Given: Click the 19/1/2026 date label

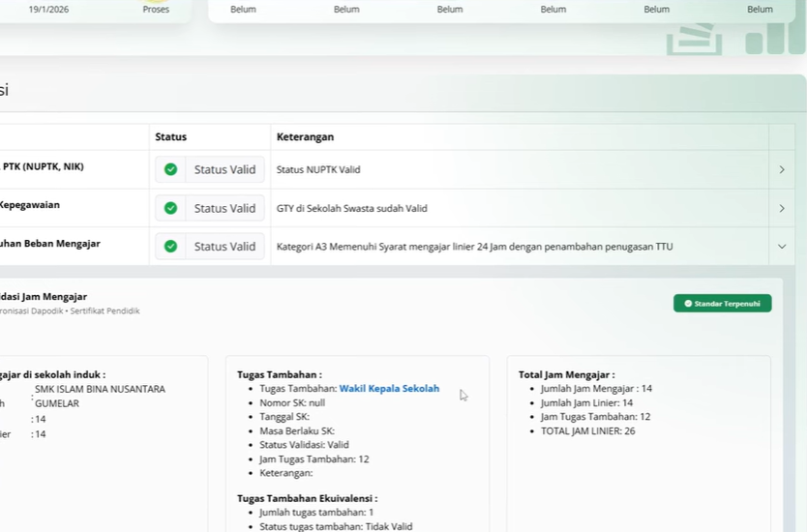Looking at the screenshot, I should [48, 10].
